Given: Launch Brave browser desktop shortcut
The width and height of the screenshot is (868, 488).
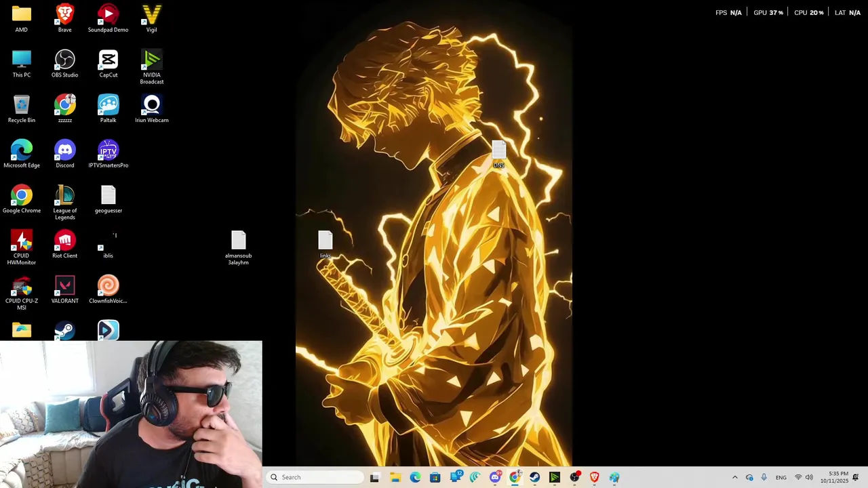Looking at the screenshot, I should point(65,19).
